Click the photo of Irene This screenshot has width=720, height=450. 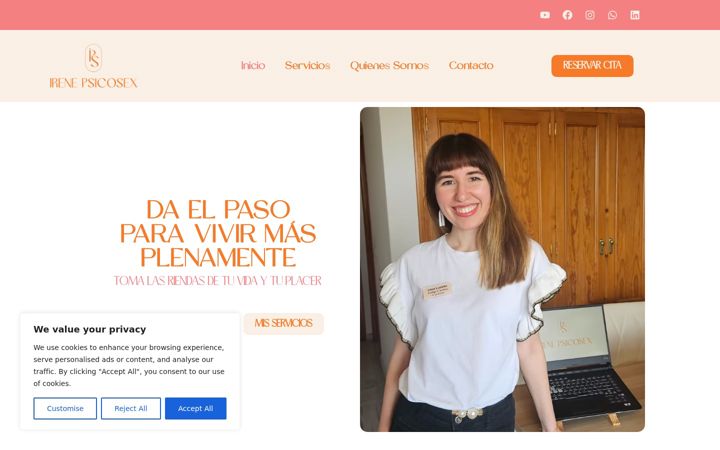(502, 270)
